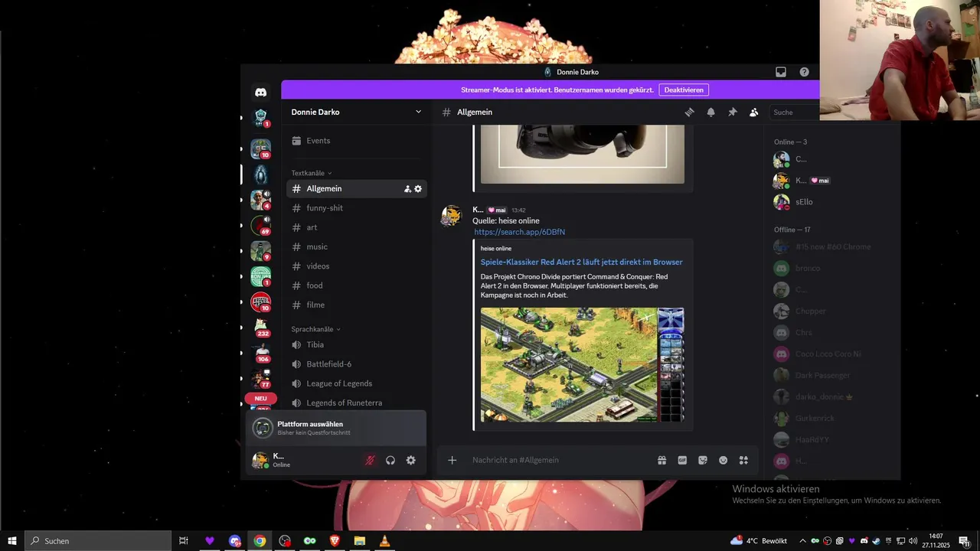Open the weather widget showing 4°C Bewölkt
The width and height of the screenshot is (980, 551).
[759, 541]
